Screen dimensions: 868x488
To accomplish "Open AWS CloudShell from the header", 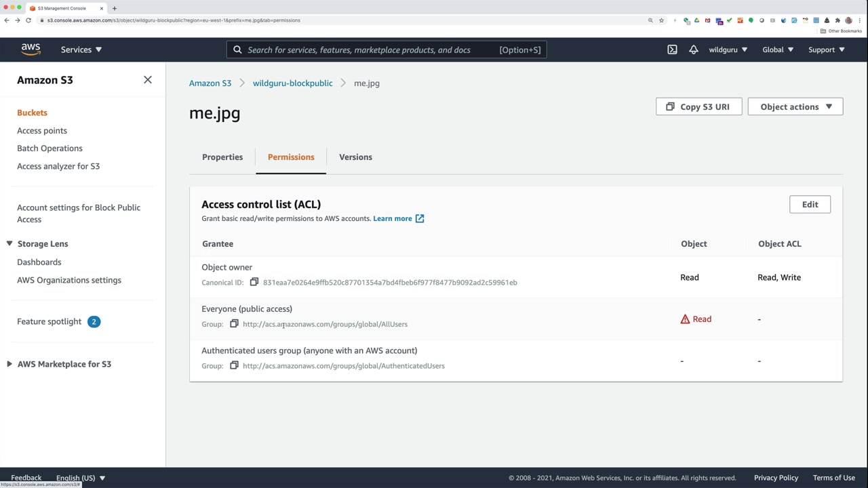I will (672, 49).
